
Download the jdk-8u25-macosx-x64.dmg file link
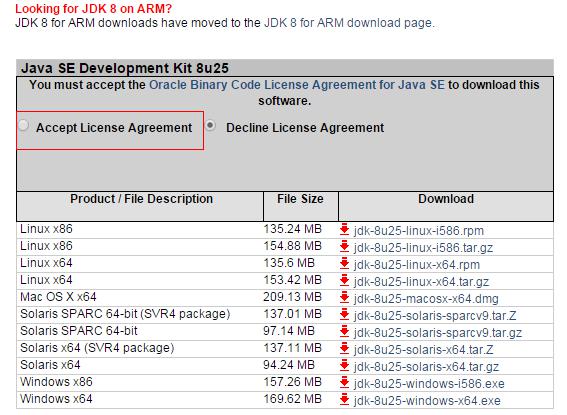tap(426, 299)
